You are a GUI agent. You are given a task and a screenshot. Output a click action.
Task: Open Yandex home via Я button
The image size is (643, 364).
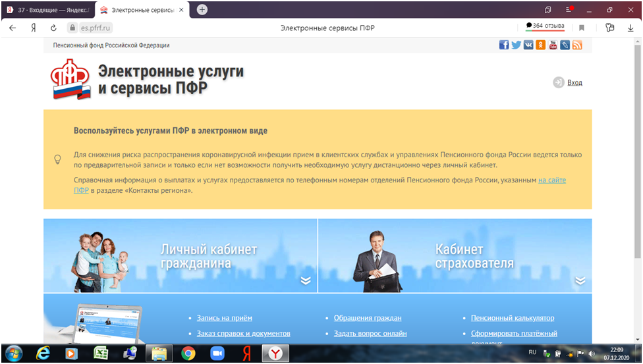tap(33, 28)
